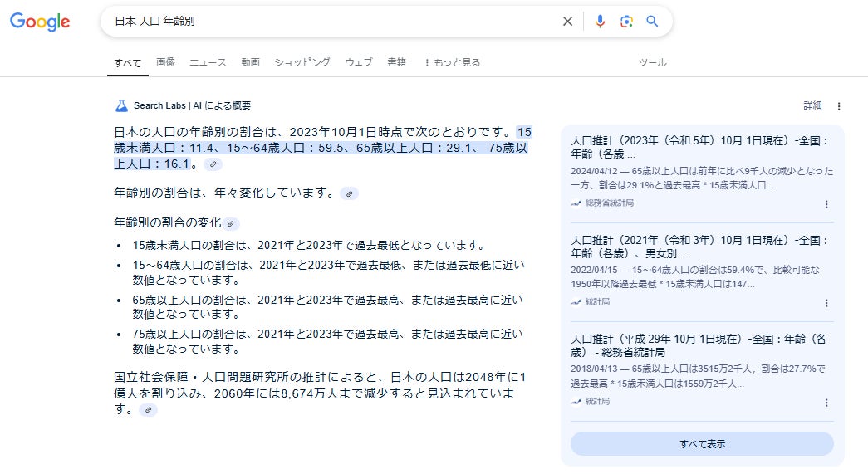The width and height of the screenshot is (868, 474).
Task: Click paragraph starting '国立社会保障・人口問題研究所の推計'
Action: [320, 393]
